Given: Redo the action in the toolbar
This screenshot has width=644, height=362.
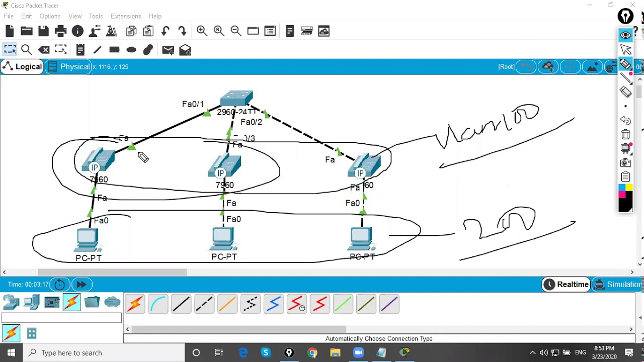Looking at the screenshot, I should [182, 31].
